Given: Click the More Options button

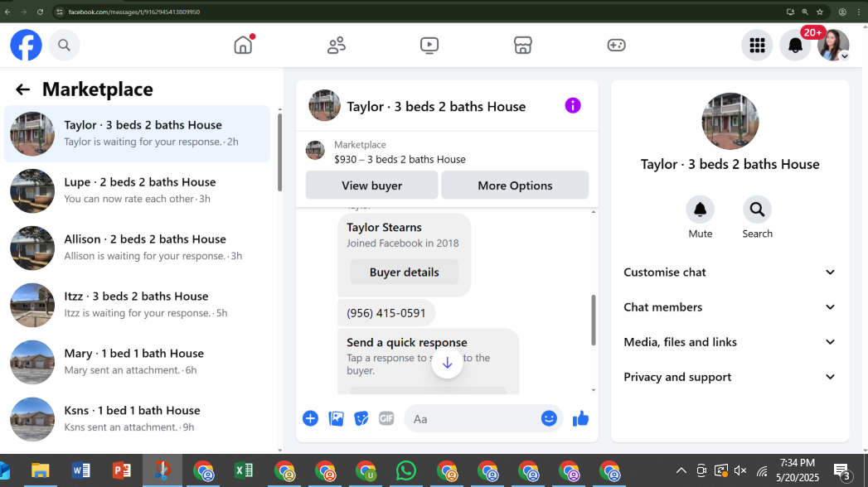Looking at the screenshot, I should tap(515, 186).
